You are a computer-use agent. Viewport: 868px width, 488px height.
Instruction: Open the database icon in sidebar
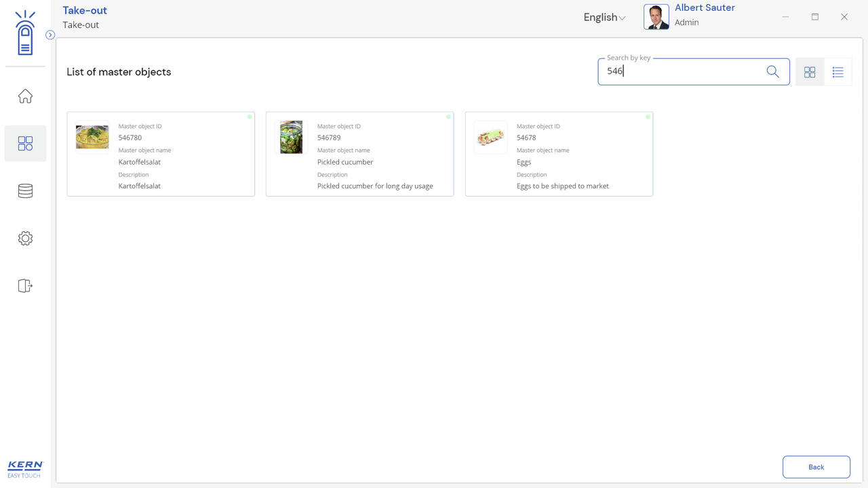tap(25, 191)
